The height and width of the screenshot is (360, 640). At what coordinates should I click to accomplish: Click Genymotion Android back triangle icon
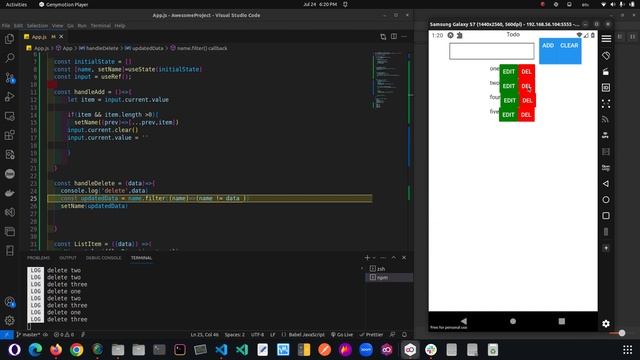(606, 184)
